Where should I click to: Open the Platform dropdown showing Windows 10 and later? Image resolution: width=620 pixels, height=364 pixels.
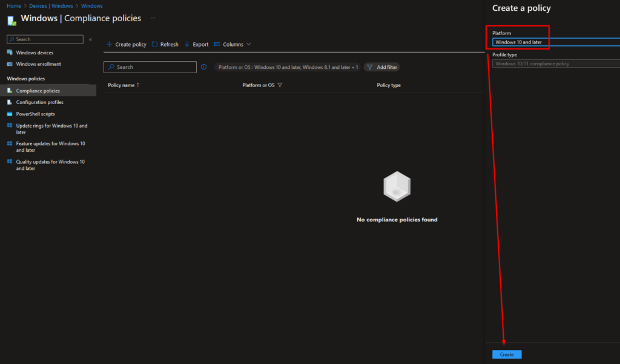tap(556, 42)
